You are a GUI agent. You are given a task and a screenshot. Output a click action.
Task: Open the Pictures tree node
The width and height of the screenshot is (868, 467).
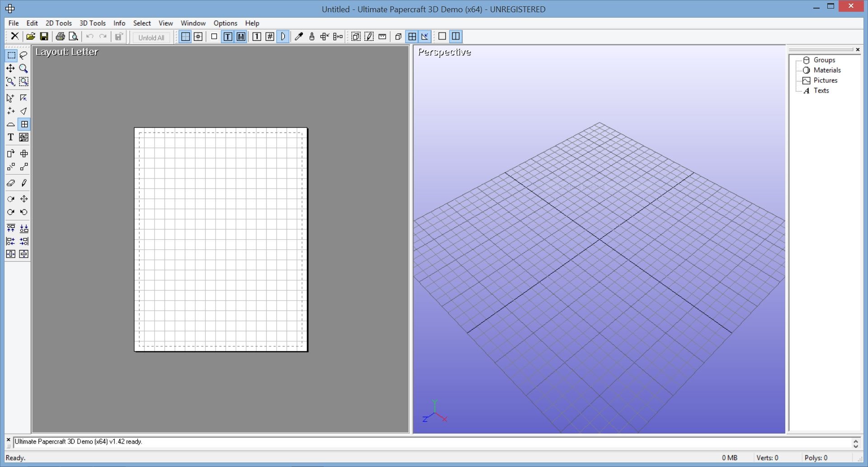click(825, 80)
